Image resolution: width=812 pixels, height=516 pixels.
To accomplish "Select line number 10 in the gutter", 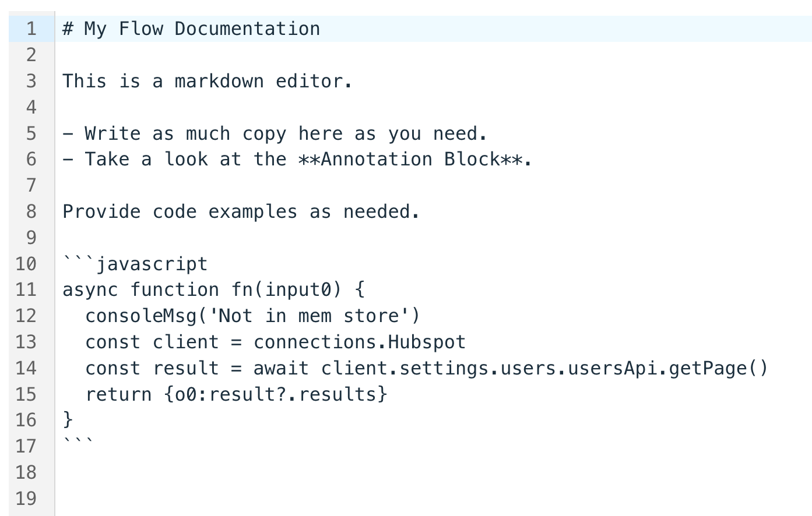I will tap(26, 264).
